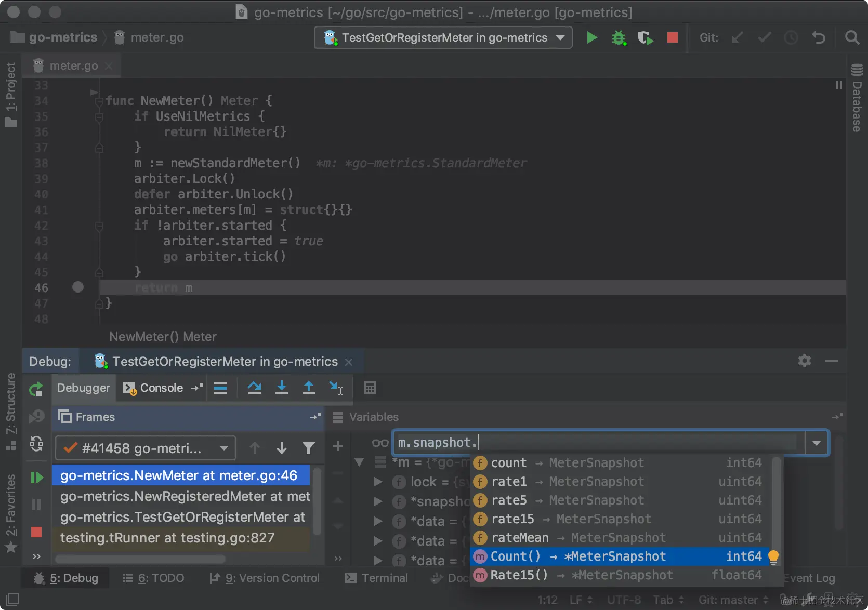Image resolution: width=868 pixels, height=610 pixels.
Task: Open the Database side panel
Action: 857,98
